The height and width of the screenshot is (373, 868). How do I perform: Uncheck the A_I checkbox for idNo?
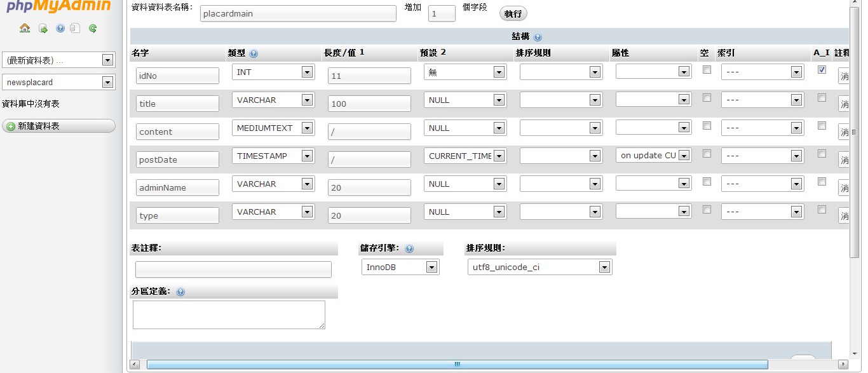(x=822, y=70)
